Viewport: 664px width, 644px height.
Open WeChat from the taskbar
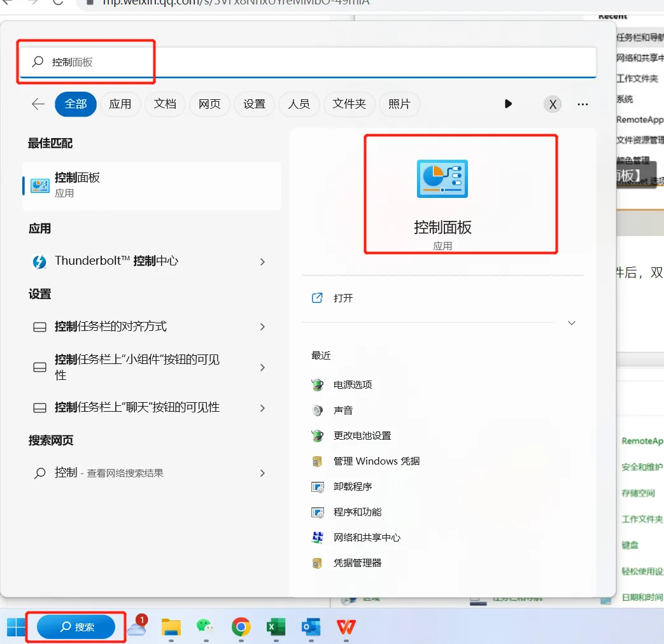tap(206, 627)
